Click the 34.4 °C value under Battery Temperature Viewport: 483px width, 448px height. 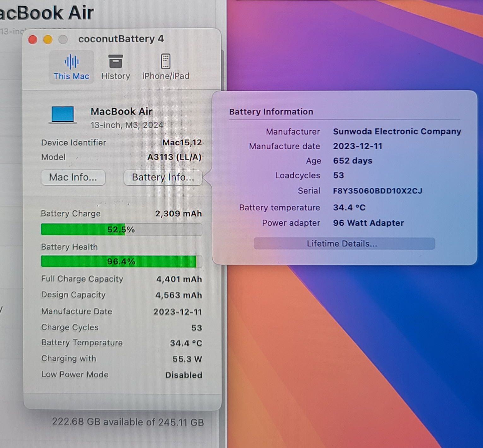coord(186,343)
